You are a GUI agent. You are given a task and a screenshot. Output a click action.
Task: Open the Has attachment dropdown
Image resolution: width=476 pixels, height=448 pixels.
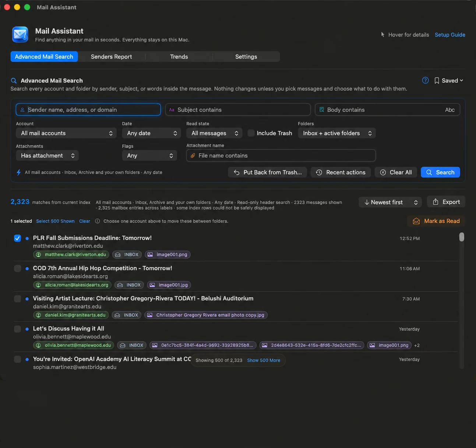(x=47, y=156)
